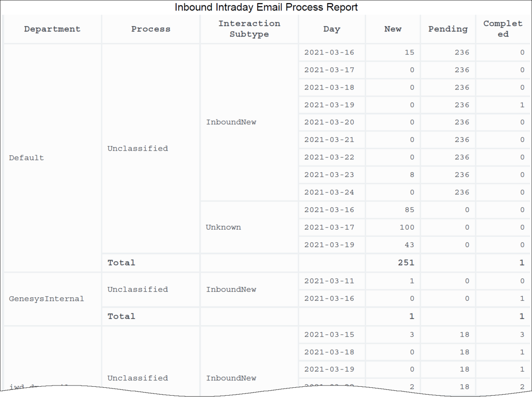
Task: Click the Pending value 236 for 2021-03-20
Action: (448, 122)
